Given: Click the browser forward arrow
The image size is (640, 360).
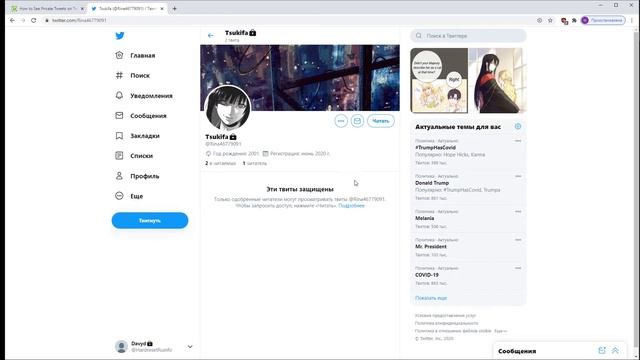Looking at the screenshot, I should coord(23,20).
